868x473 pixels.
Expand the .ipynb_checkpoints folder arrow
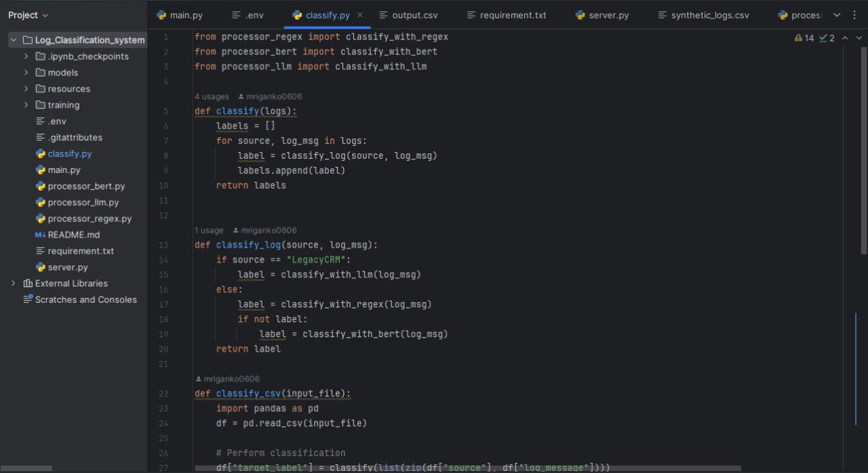(x=26, y=56)
